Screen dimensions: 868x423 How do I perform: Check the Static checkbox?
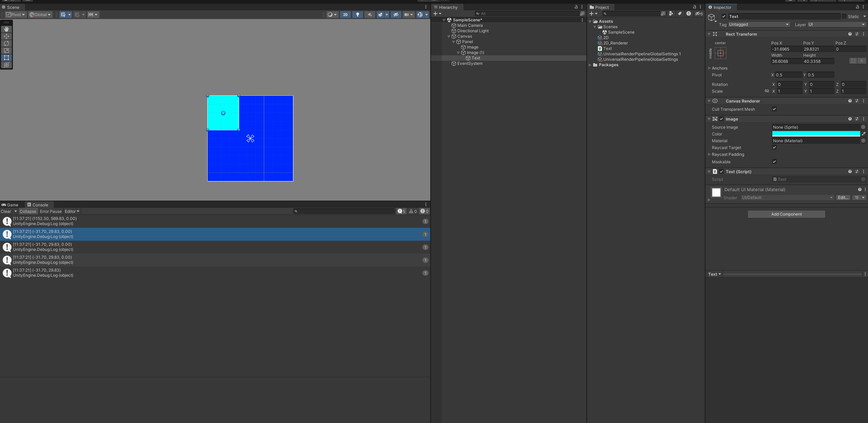coord(844,16)
